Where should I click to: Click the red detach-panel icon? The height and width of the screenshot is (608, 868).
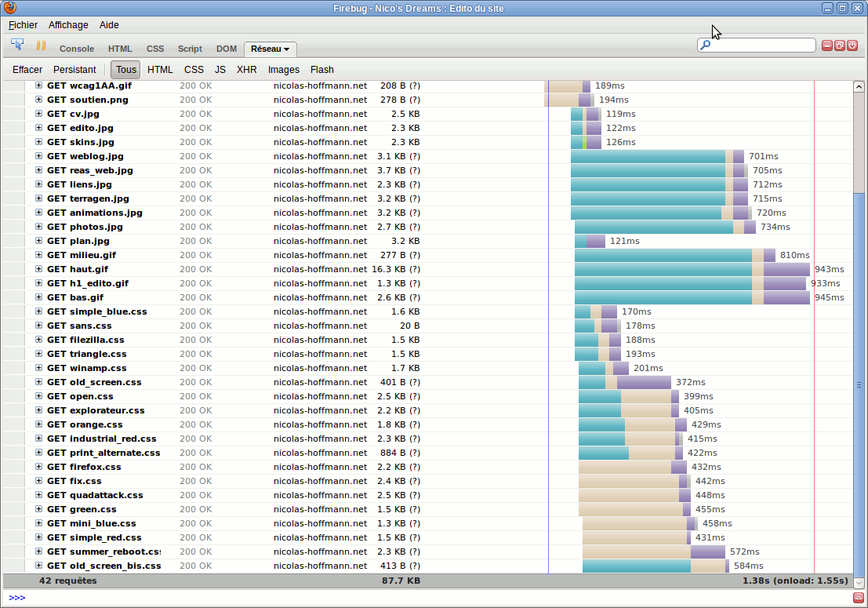tap(840, 46)
